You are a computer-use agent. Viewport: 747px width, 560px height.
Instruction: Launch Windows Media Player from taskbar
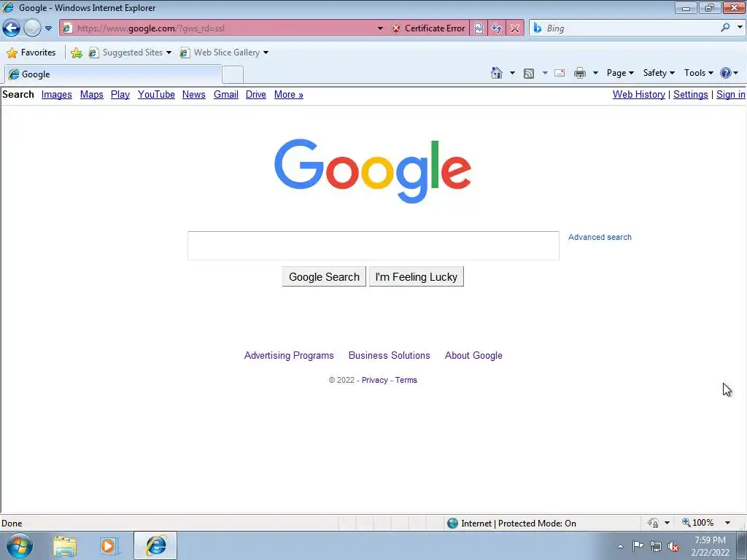point(109,546)
